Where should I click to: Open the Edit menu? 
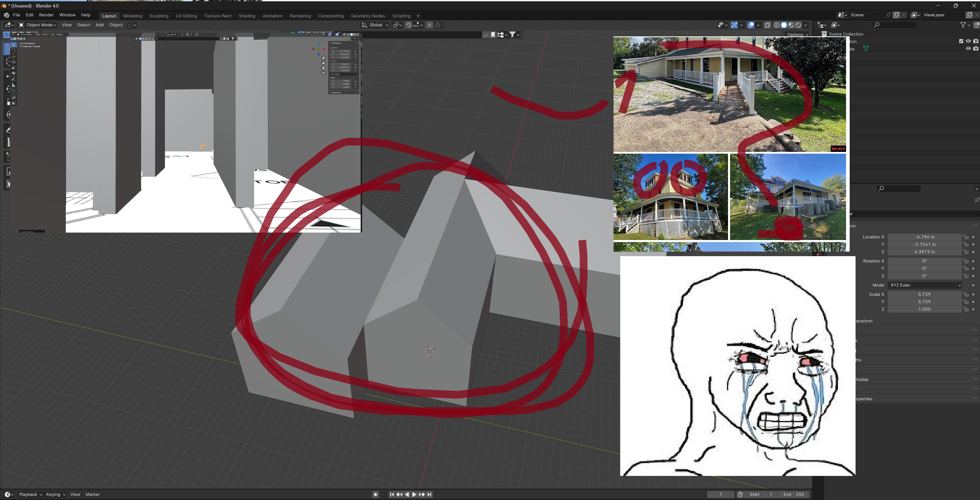[x=30, y=15]
